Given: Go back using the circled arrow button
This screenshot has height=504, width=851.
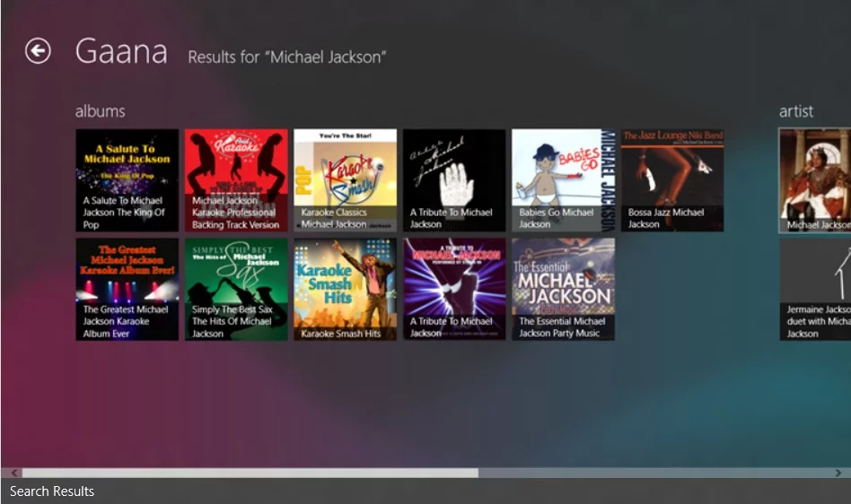Looking at the screenshot, I should 38,51.
